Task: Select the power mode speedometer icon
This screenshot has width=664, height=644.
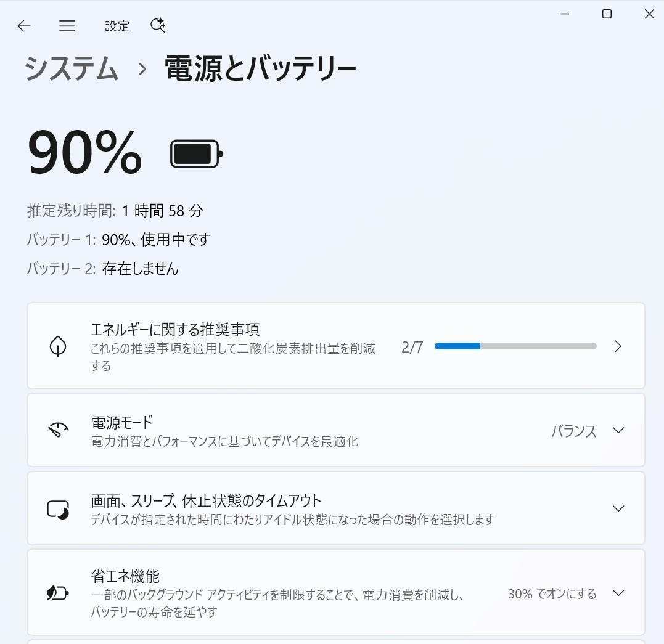Action: pyautogui.click(x=57, y=430)
